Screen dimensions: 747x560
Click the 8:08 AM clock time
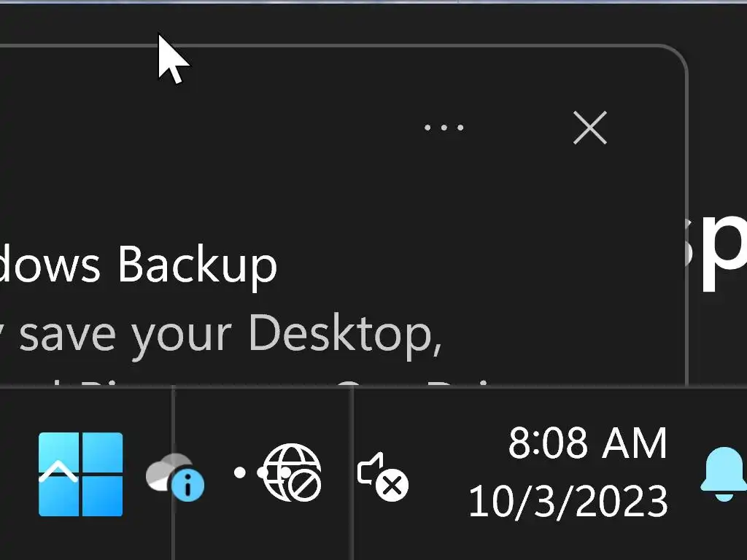click(x=587, y=443)
